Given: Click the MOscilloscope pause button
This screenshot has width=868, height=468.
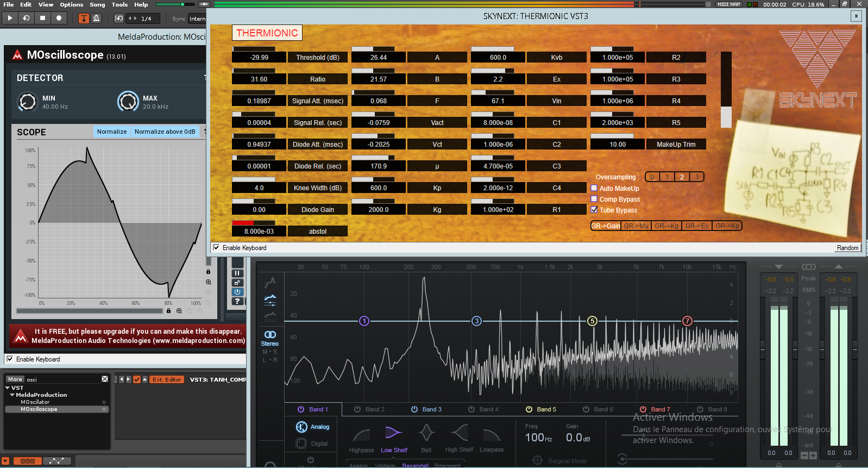Looking at the screenshot, I should click(237, 273).
